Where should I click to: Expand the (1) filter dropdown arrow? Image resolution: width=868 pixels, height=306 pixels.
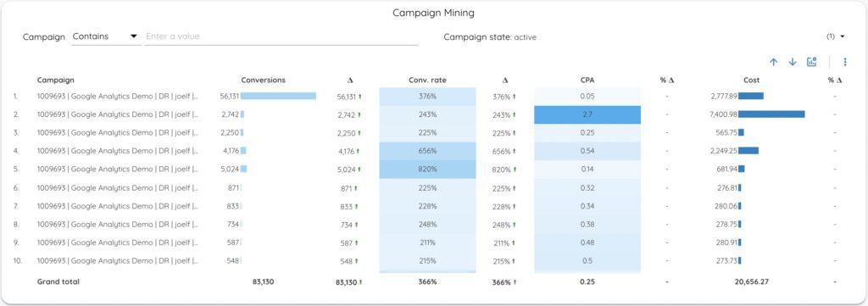[843, 36]
